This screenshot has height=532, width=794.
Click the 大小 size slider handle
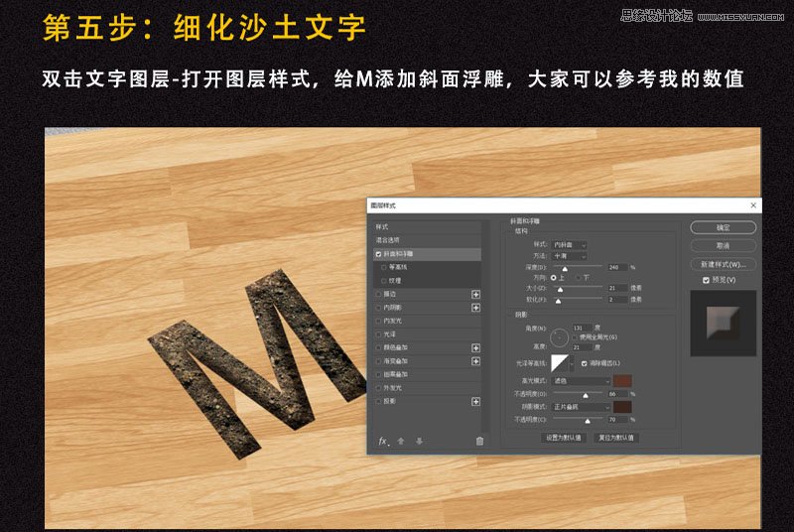coord(560,289)
